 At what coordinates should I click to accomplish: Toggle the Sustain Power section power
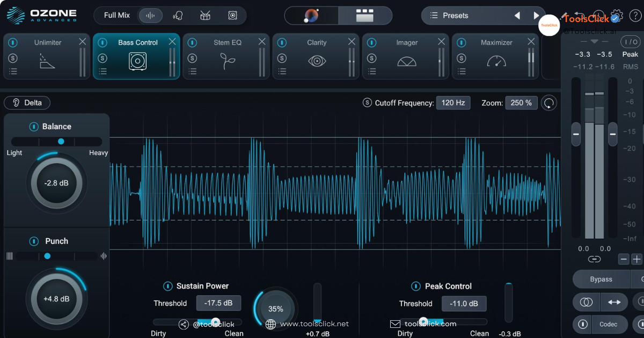168,286
